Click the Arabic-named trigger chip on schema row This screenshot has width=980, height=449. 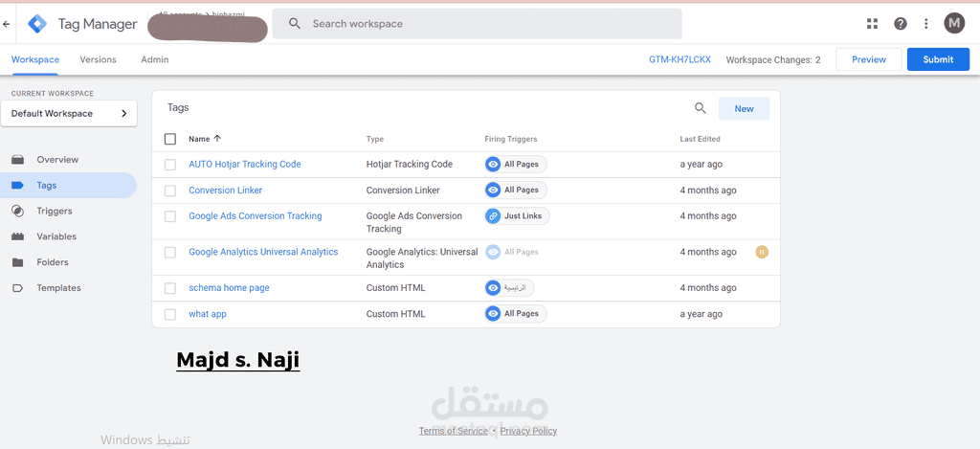(x=509, y=287)
